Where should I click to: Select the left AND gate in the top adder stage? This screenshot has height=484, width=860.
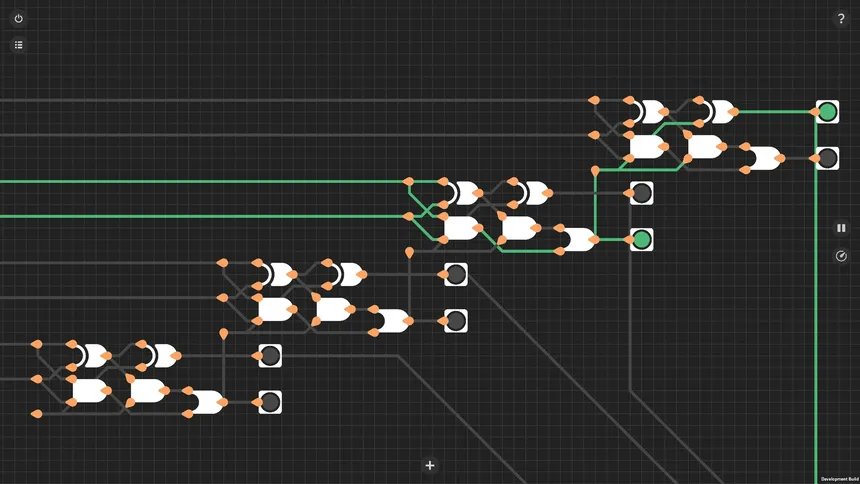(647, 147)
